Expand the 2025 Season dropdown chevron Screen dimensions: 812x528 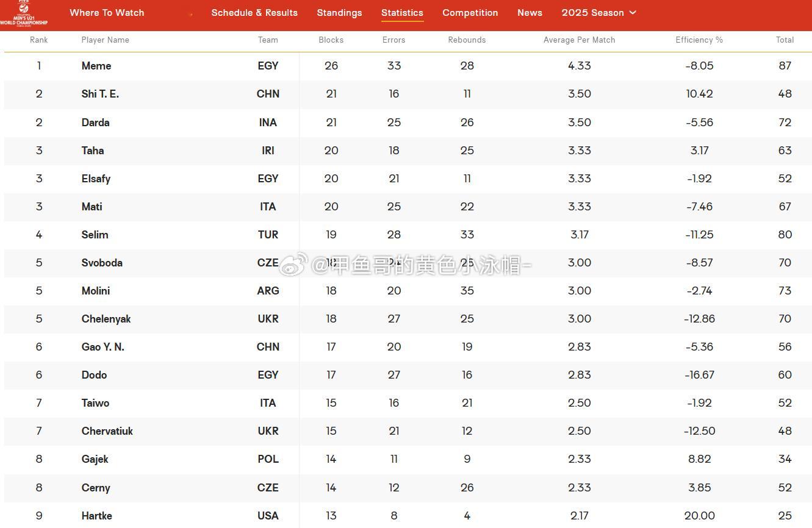pyautogui.click(x=633, y=13)
